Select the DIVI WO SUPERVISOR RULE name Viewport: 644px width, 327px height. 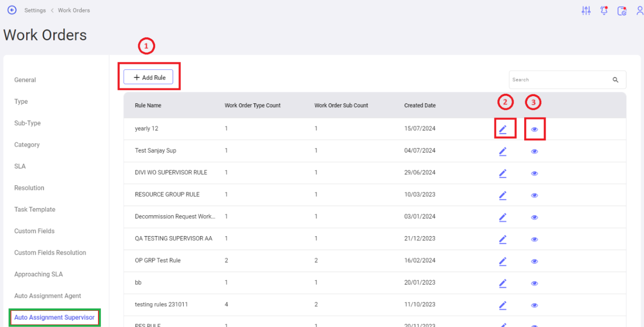point(171,172)
